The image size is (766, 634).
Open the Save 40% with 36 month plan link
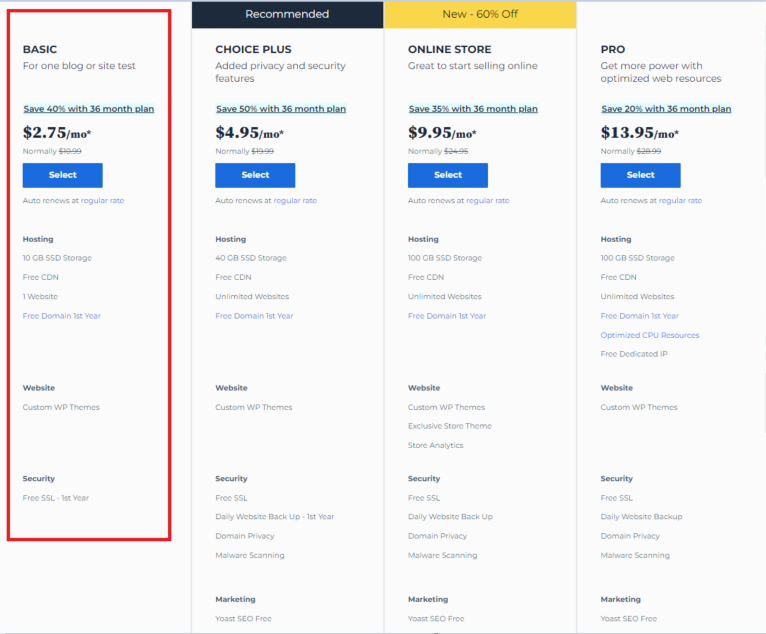[88, 109]
